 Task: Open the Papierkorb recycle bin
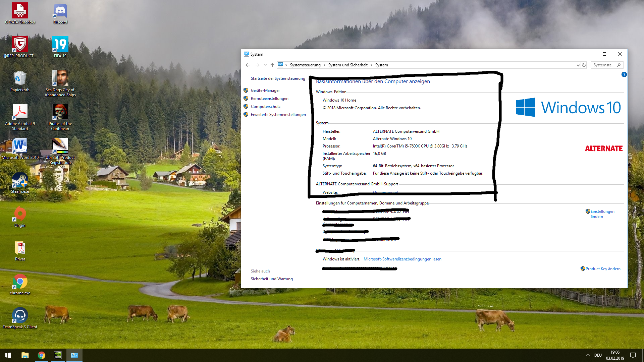[x=20, y=81]
